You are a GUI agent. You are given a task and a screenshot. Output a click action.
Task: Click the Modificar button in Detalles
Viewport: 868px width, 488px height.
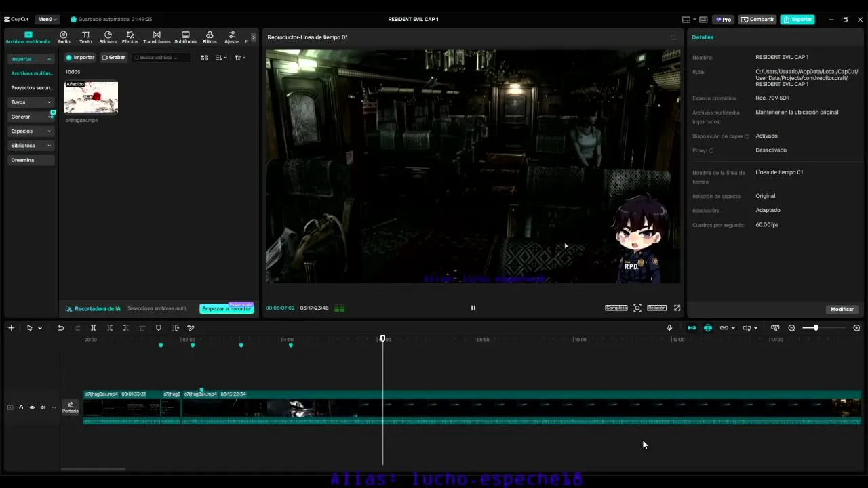pos(842,309)
